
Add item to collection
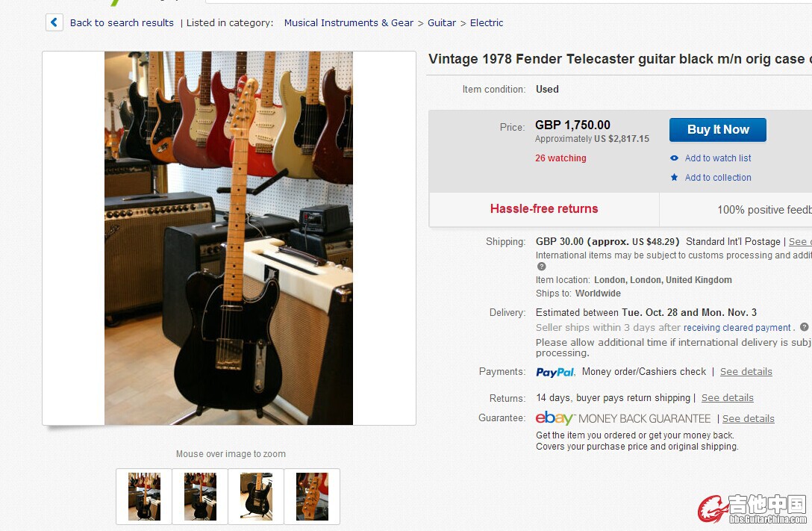(x=718, y=177)
